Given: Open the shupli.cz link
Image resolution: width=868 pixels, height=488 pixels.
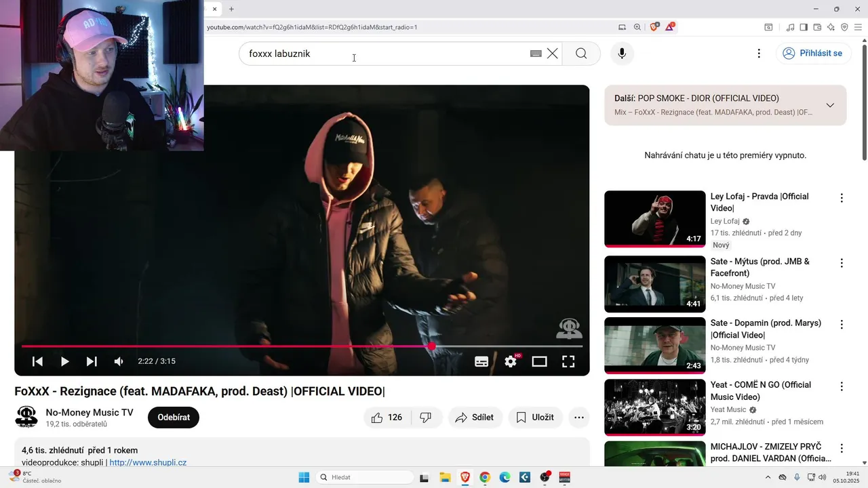Looking at the screenshot, I should pos(148,462).
